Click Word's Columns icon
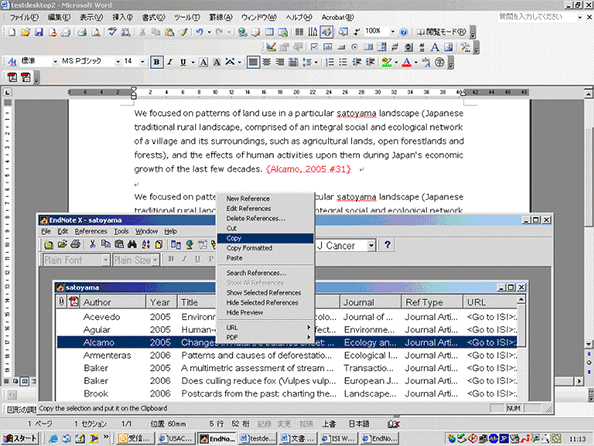Screen dimensions: 594x446 click(299, 32)
